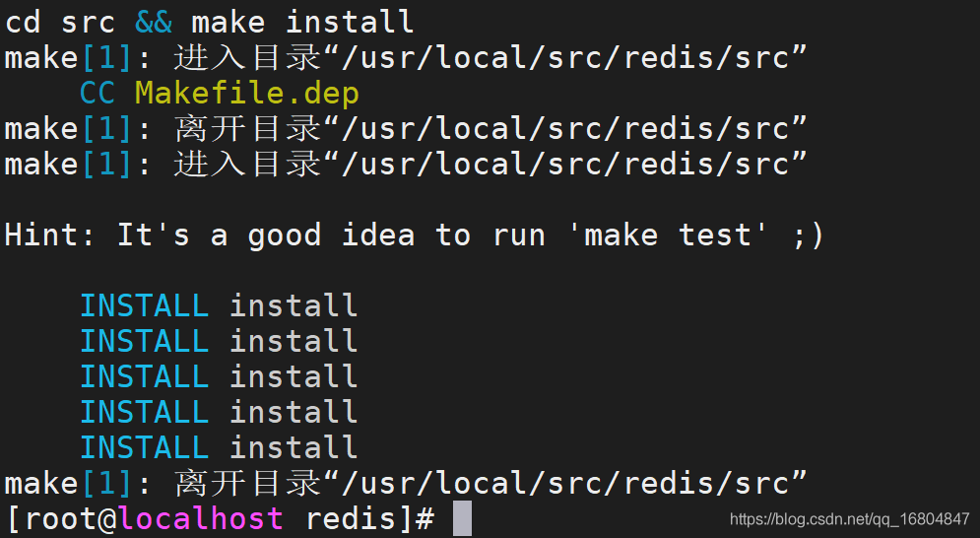
Task: Click the ';)' smiley after make test
Action: point(809,236)
